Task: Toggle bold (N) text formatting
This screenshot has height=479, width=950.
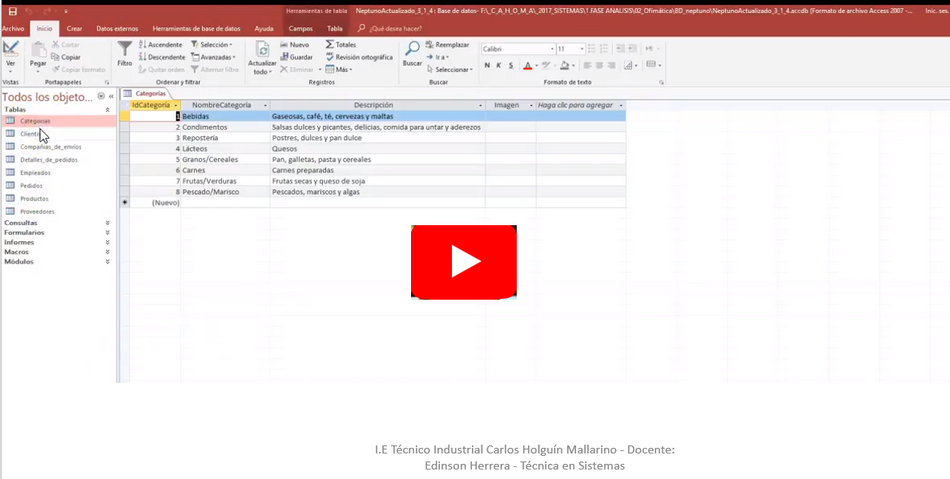Action: click(x=487, y=66)
